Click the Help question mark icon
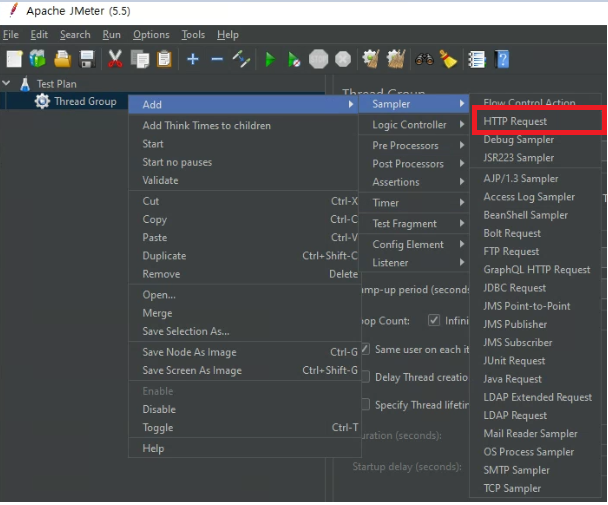Screen dimensions: 608x505 502,60
